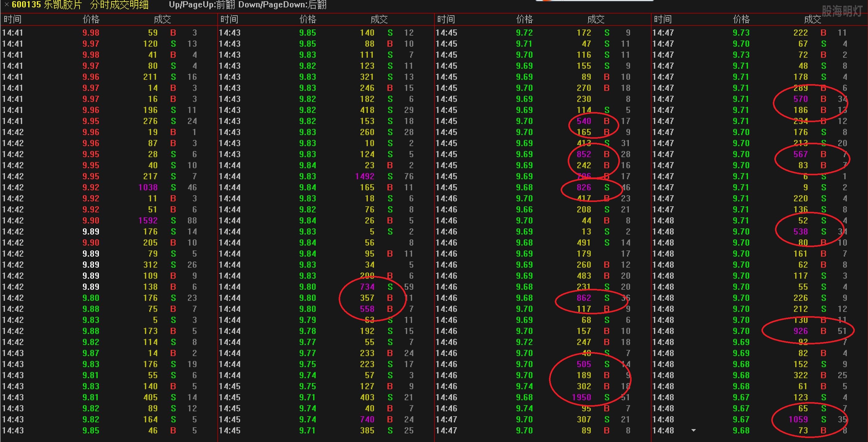Click the 491 volume cell at 14:46
The image size is (868, 442).
click(x=584, y=242)
